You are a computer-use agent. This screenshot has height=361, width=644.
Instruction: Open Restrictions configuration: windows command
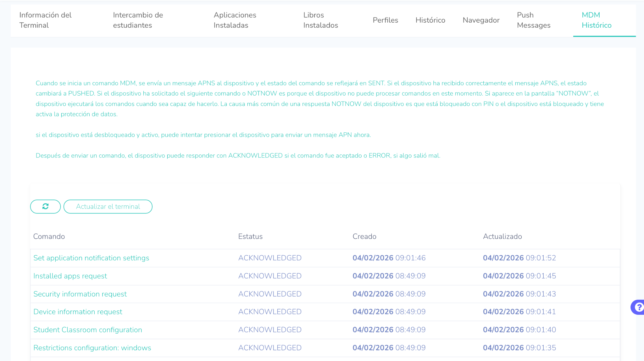(x=92, y=347)
